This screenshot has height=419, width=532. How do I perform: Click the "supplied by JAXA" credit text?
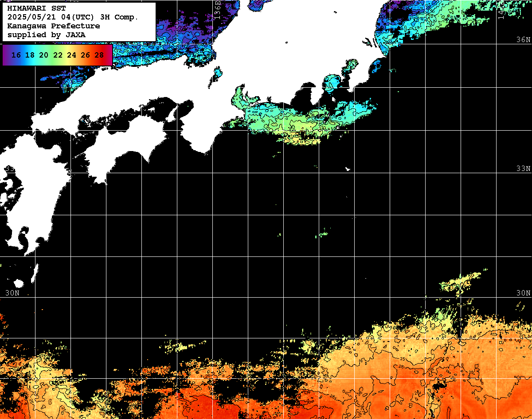click(47, 35)
